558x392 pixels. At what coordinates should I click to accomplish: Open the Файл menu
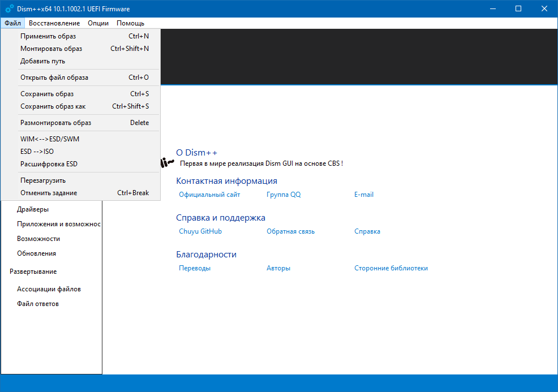pos(12,23)
